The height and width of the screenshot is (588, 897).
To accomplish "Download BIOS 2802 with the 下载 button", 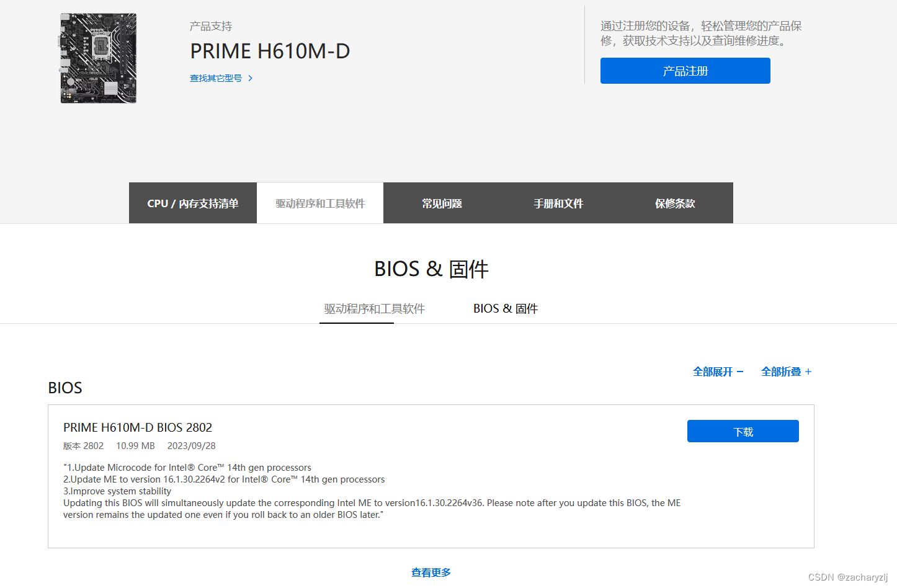I will point(743,431).
